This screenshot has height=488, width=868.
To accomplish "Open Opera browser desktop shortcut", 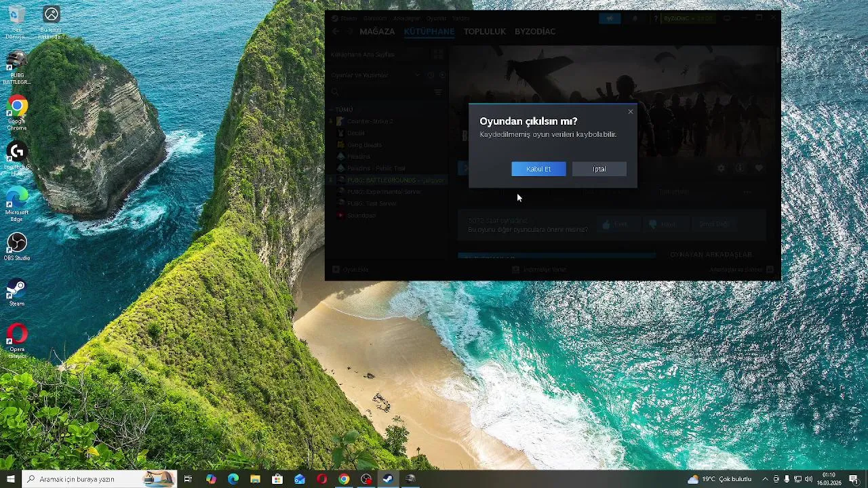I will pos(17,341).
